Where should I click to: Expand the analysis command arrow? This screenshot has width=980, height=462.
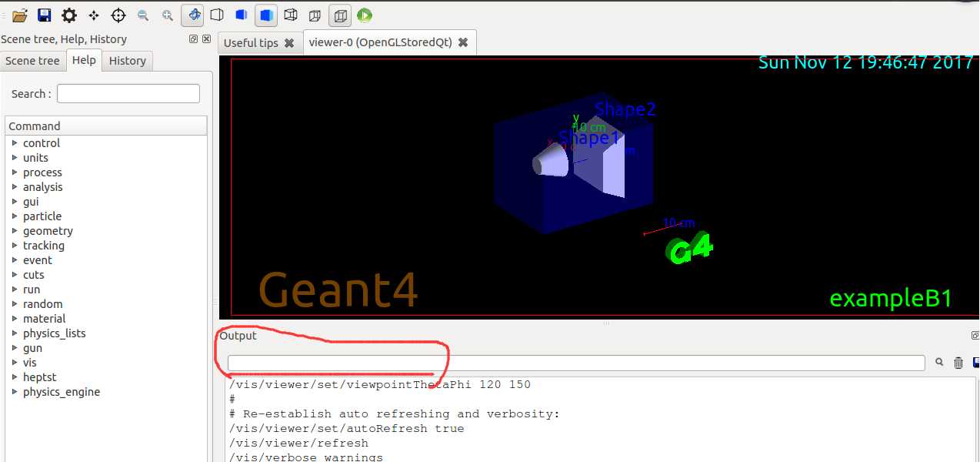pyautogui.click(x=15, y=187)
